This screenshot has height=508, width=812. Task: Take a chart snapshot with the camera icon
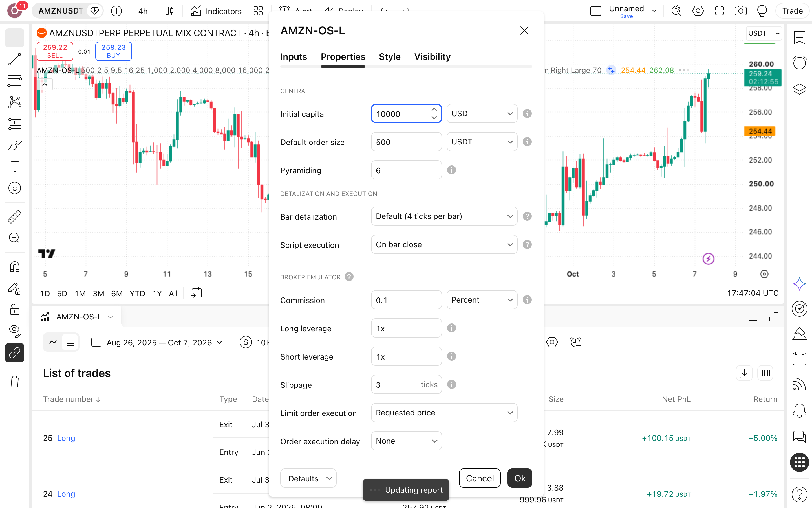pyautogui.click(x=741, y=11)
